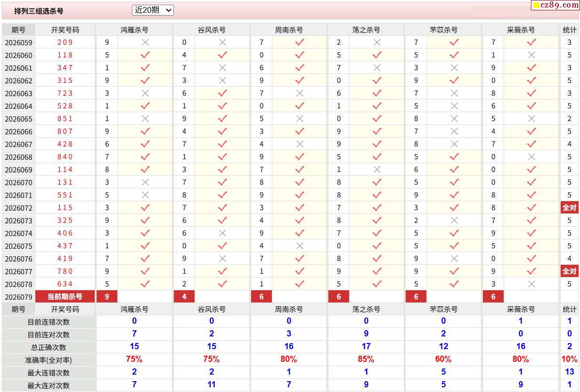Click the X mark for 鸿雁杀号 in row 2026059
580x392 pixels.
[x=145, y=42]
